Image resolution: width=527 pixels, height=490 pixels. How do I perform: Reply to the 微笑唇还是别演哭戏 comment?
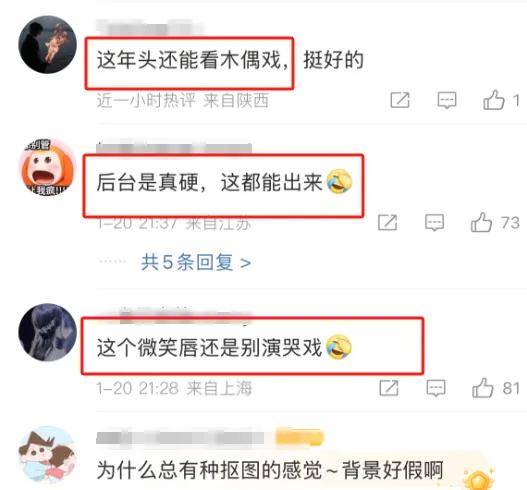click(x=436, y=388)
